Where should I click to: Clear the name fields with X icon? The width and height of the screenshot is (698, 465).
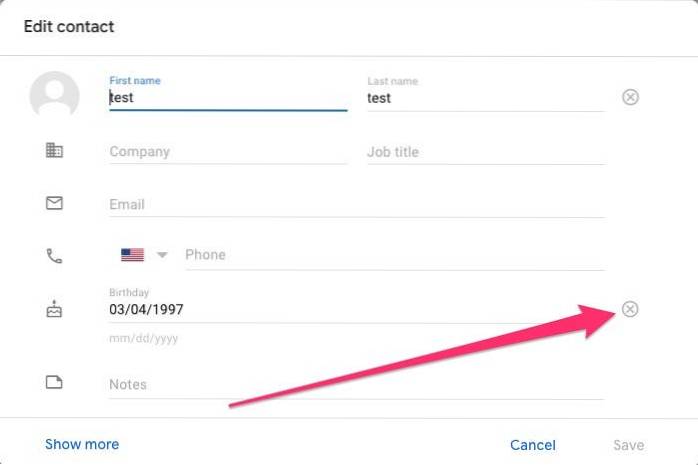coord(630,97)
